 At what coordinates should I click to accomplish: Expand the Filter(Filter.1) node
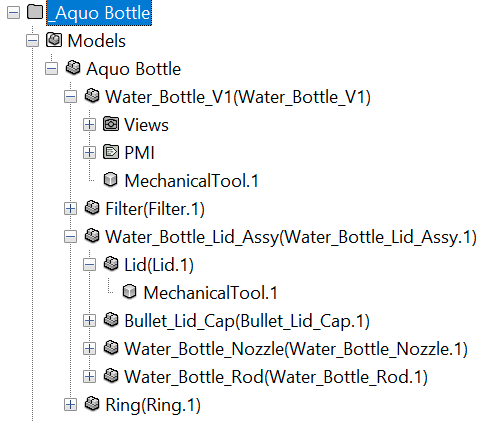point(70,209)
